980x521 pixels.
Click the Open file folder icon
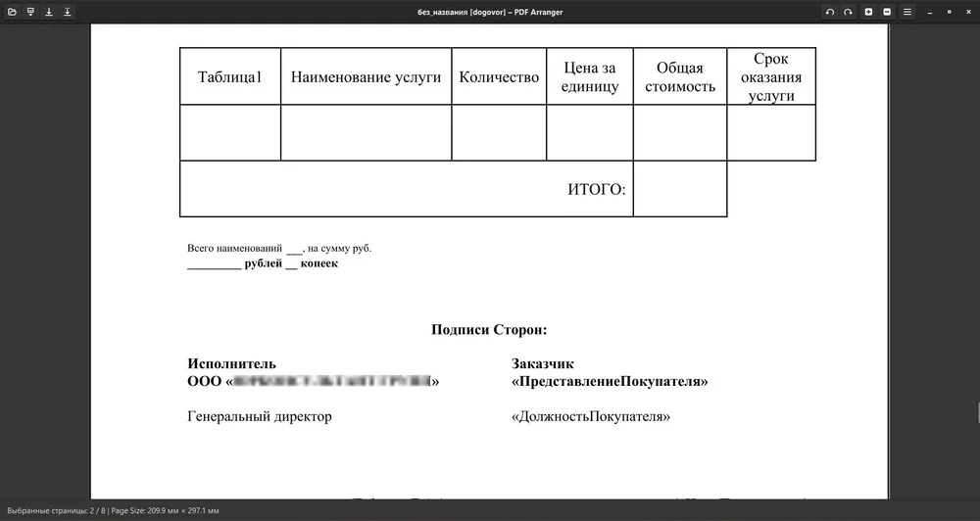[x=12, y=12]
